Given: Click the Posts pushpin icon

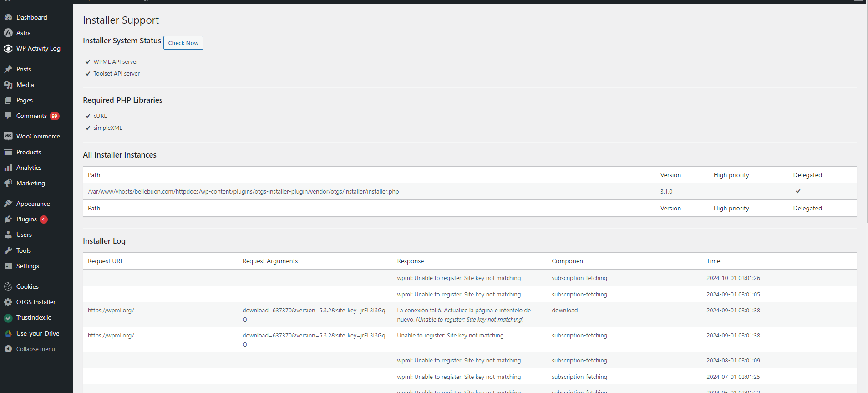Looking at the screenshot, I should [x=8, y=69].
